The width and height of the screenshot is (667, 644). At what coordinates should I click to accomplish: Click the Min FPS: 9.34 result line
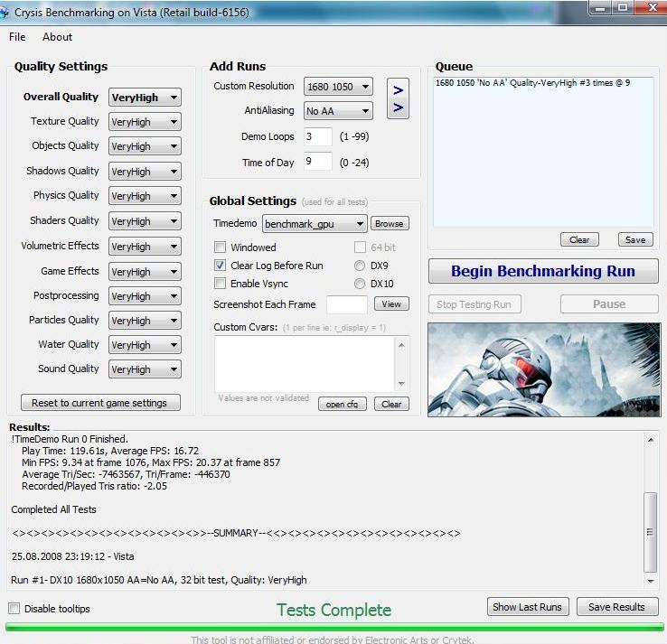coord(151,462)
